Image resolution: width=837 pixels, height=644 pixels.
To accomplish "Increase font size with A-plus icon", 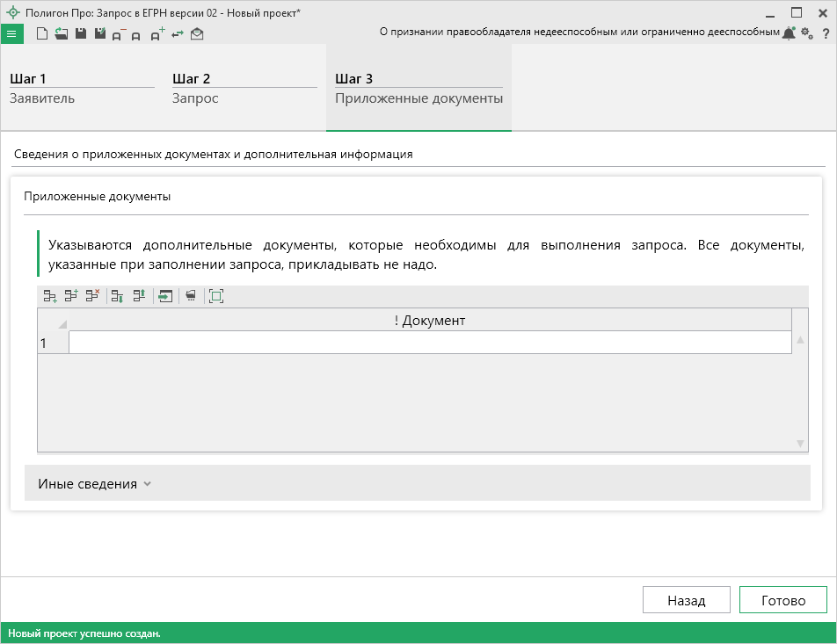I will (x=157, y=34).
